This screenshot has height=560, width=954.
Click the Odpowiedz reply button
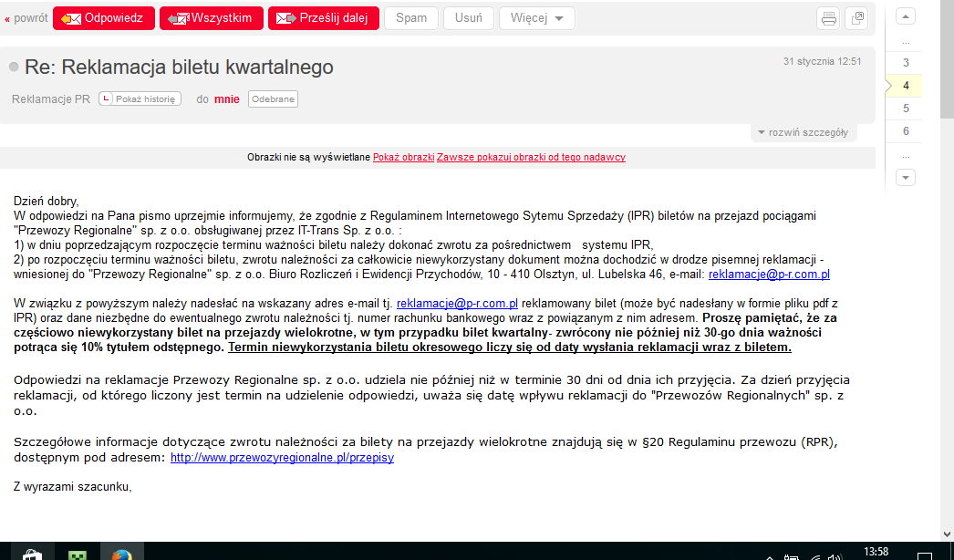[104, 18]
